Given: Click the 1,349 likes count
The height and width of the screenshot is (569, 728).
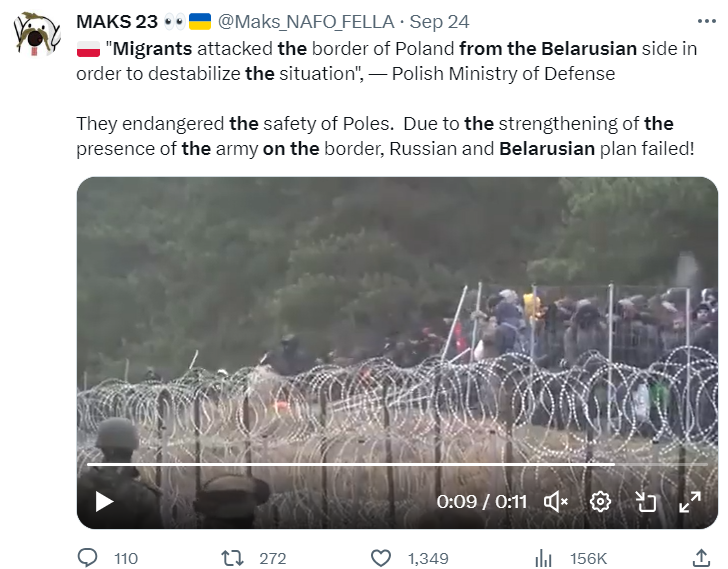Looking at the screenshot, I should click(x=428, y=558).
